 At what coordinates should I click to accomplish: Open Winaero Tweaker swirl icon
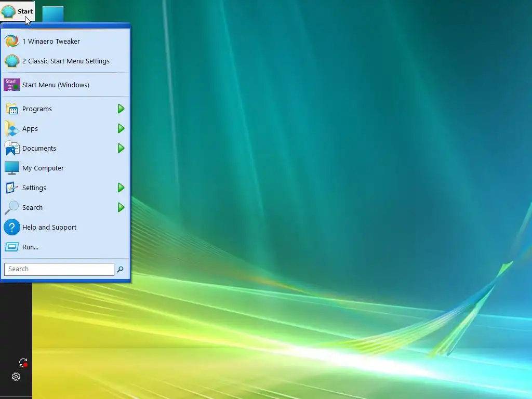(12, 41)
